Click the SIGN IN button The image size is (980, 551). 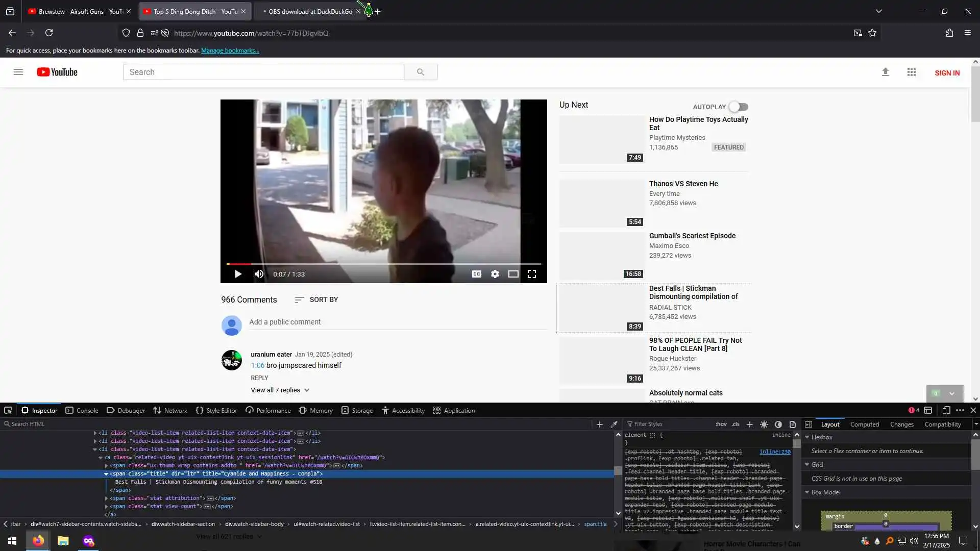click(x=947, y=73)
